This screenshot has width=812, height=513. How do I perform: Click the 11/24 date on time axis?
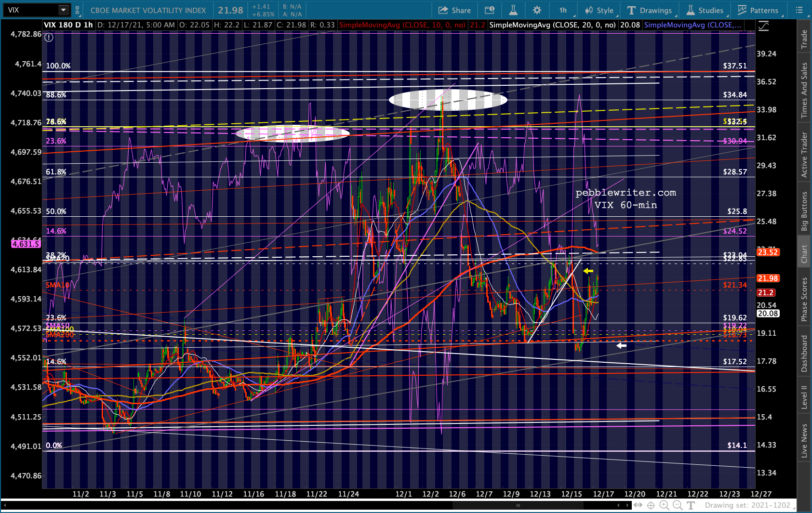[348, 494]
